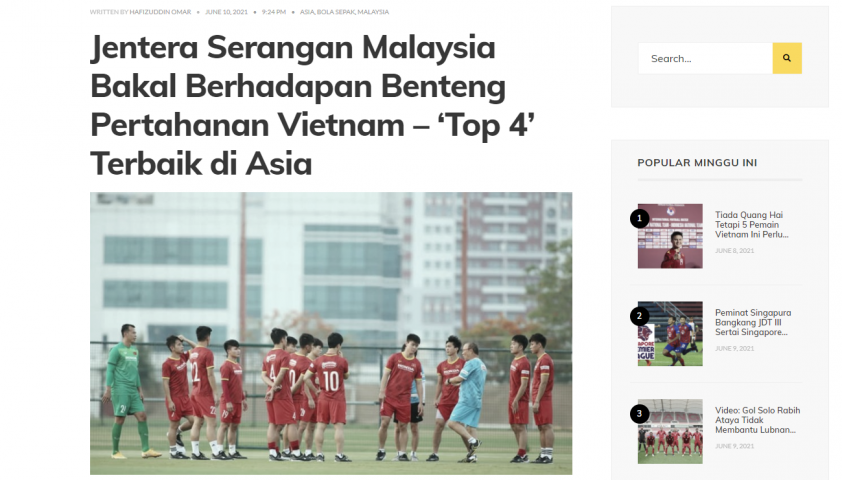
Task: Click the Popular Minggu Ini heading
Action: point(697,163)
